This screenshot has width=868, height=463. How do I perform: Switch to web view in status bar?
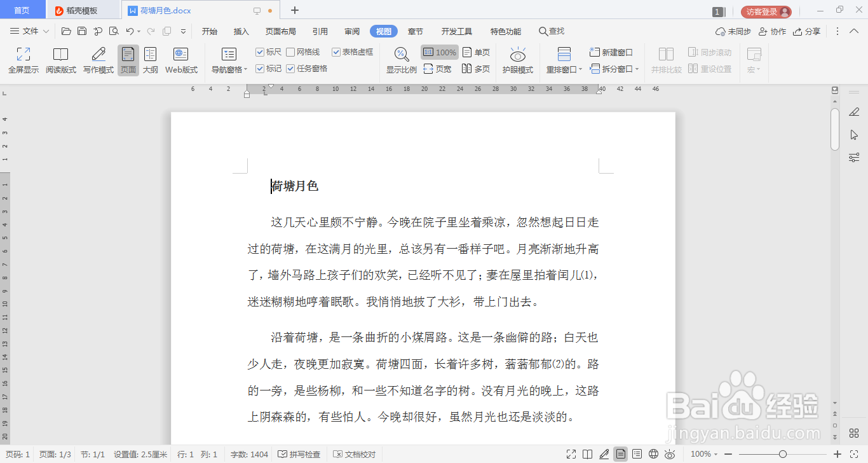tap(654, 454)
